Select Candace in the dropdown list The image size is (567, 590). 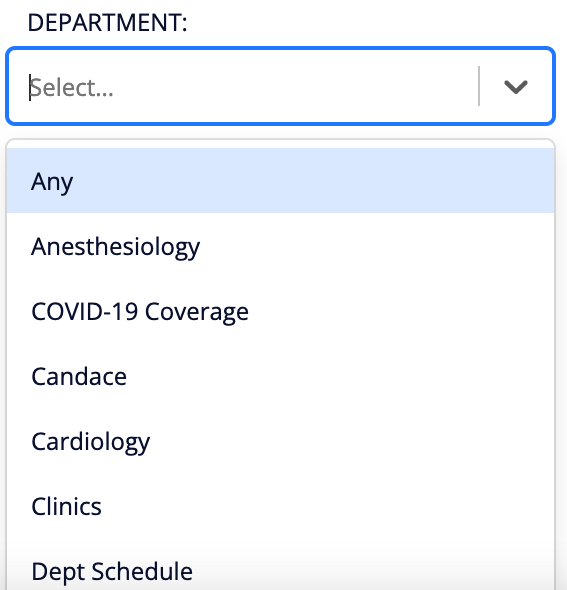280,376
